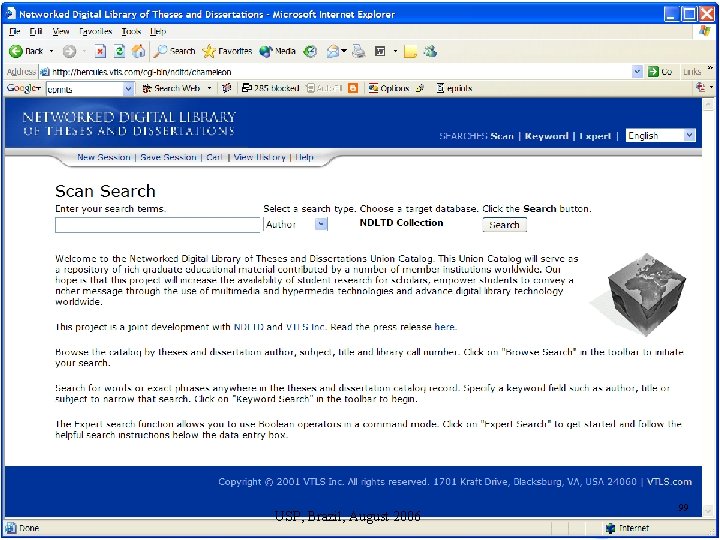Expand the Google search box dropdown
The width and height of the screenshot is (720, 540).
pyautogui.click(x=129, y=89)
